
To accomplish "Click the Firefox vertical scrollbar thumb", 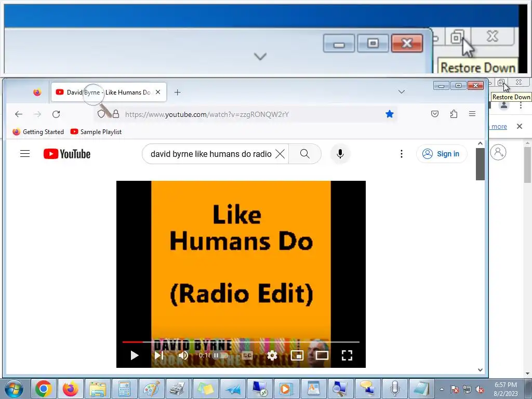I will [x=480, y=164].
